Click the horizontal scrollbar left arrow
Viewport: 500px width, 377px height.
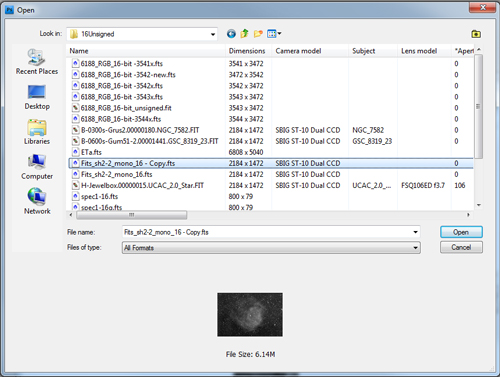(71, 215)
